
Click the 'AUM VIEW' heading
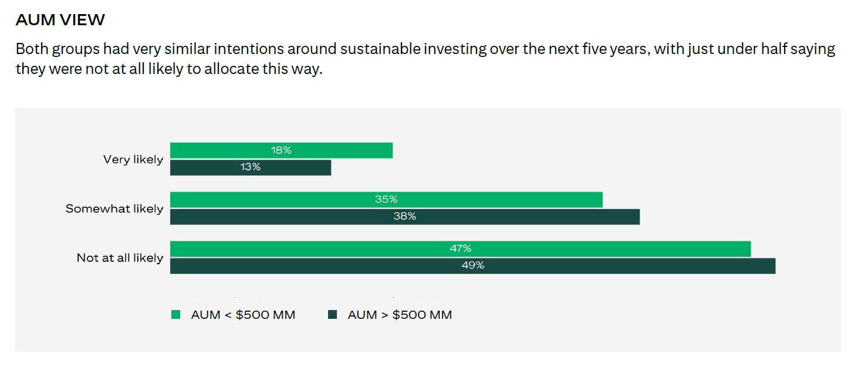pyautogui.click(x=60, y=20)
